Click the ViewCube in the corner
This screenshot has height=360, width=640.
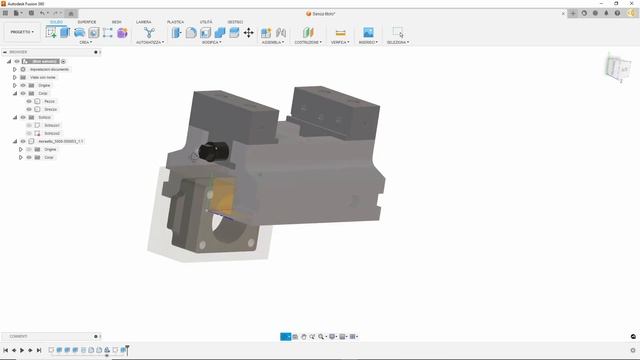[618, 67]
